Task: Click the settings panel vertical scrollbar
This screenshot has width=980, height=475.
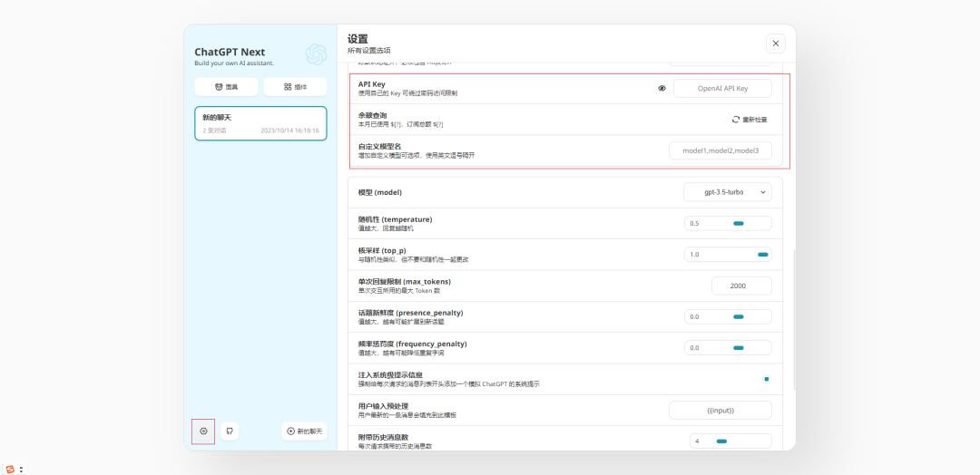Action: point(794,320)
